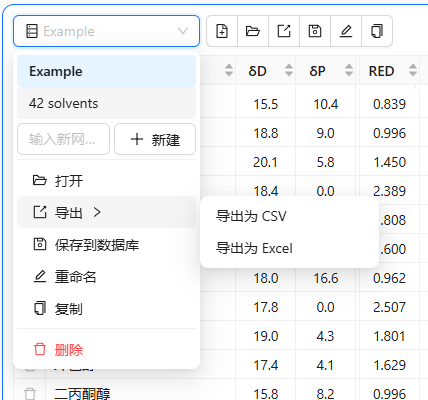Focus the new mesh name input field
Image resolution: width=428 pixels, height=400 pixels.
[x=63, y=139]
